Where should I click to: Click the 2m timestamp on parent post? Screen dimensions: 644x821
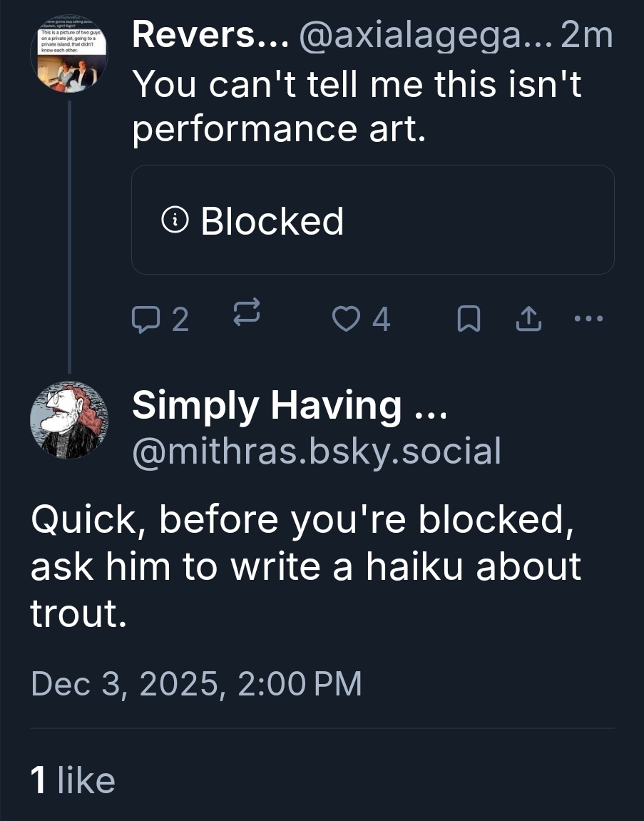point(587,36)
